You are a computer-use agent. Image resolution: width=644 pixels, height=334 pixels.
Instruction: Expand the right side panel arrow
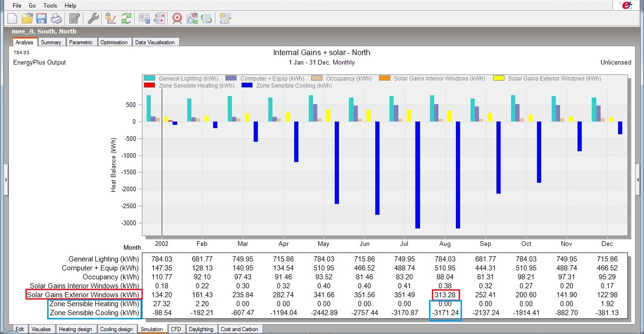pyautogui.click(x=638, y=179)
